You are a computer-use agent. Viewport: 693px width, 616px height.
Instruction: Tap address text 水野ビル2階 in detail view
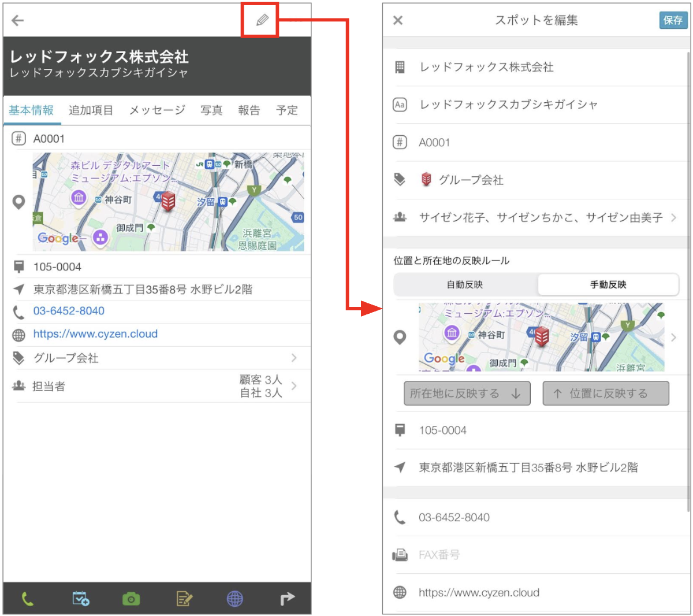(222, 290)
